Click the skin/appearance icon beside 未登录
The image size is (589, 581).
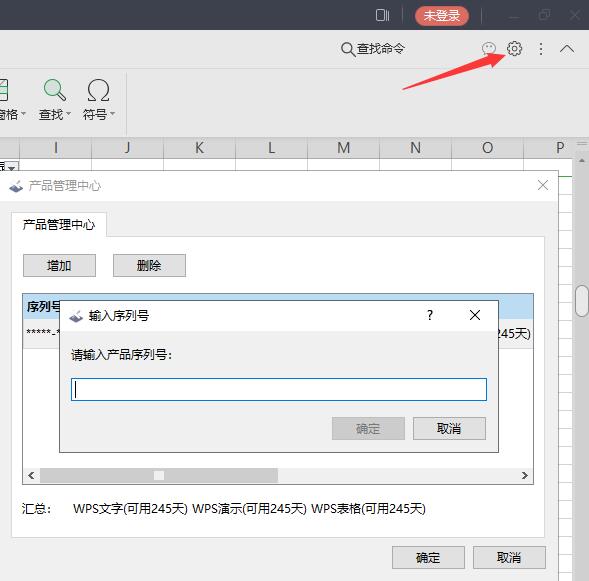tap(382, 15)
